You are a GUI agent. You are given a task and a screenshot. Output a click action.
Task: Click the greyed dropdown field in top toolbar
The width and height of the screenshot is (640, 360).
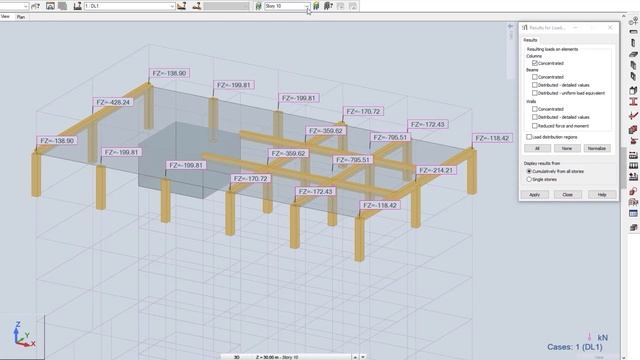coord(227,6)
